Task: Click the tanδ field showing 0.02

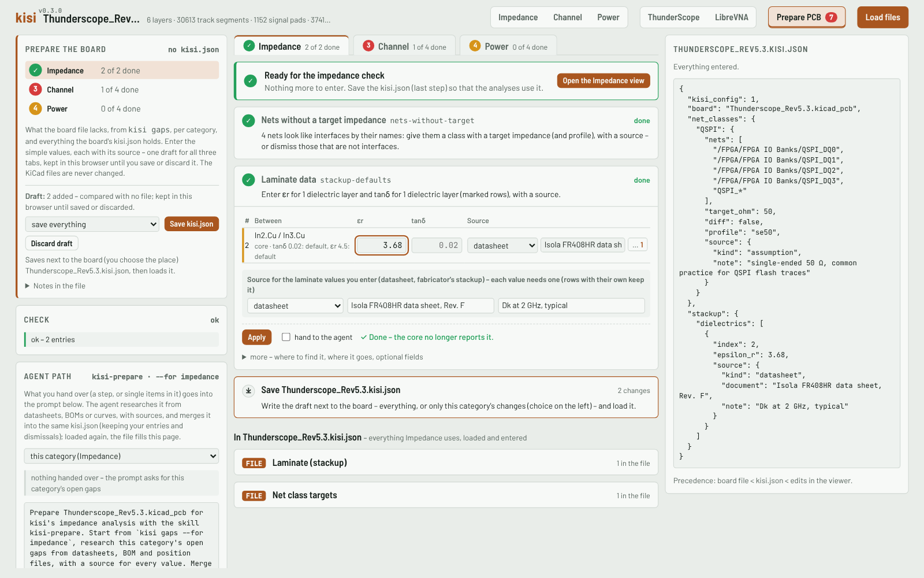Action: click(437, 246)
